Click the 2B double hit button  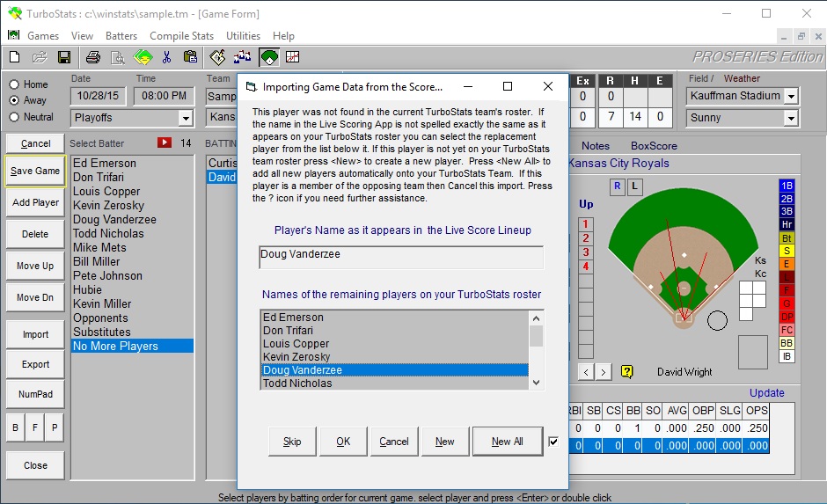787,199
